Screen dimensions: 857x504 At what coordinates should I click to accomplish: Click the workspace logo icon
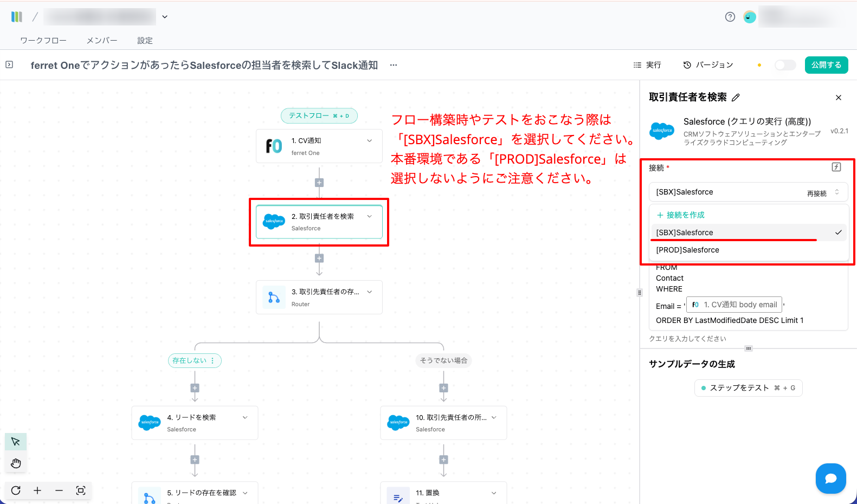pyautogui.click(x=17, y=17)
